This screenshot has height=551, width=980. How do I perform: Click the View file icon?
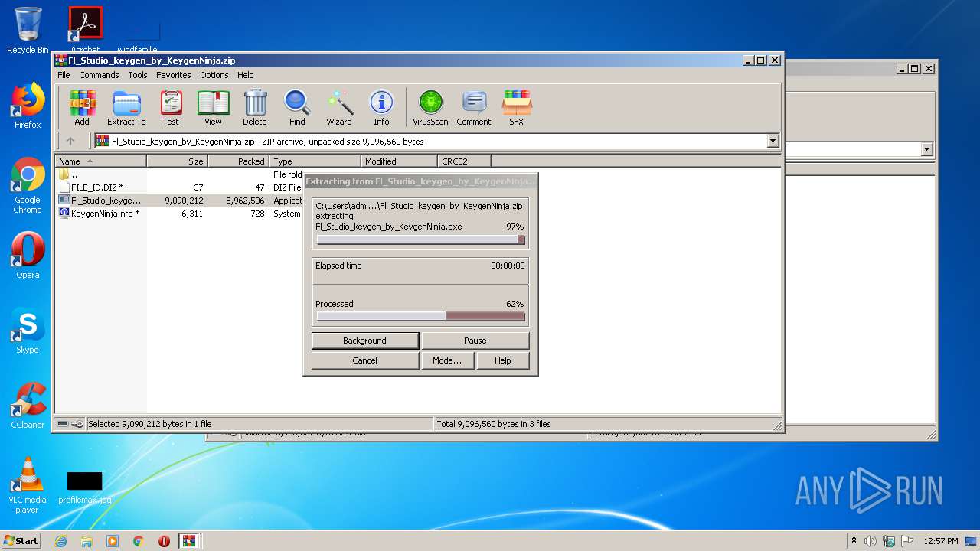pyautogui.click(x=213, y=107)
